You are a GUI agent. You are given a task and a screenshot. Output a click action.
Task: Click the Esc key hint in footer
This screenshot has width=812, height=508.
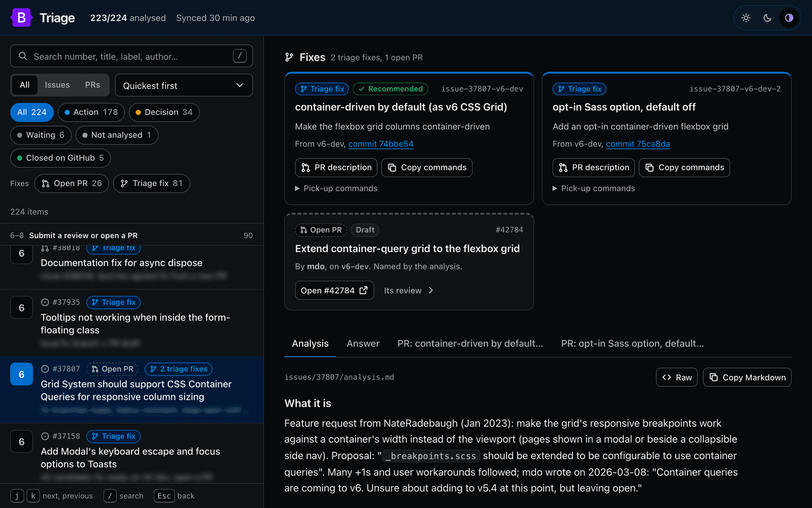pyautogui.click(x=164, y=496)
